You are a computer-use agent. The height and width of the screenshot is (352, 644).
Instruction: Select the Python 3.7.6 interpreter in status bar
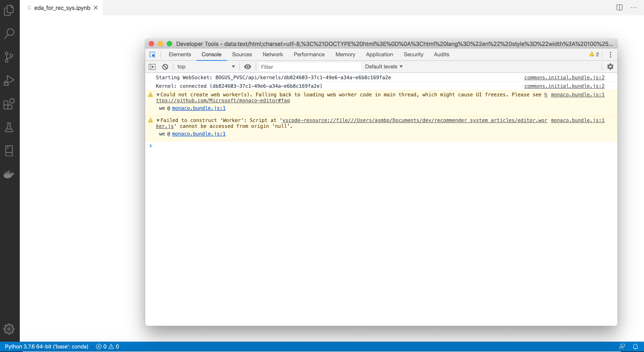click(46, 347)
